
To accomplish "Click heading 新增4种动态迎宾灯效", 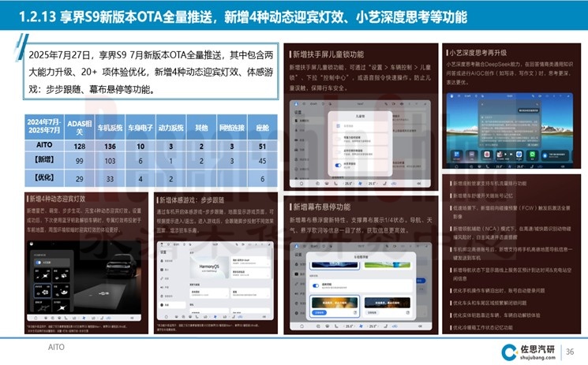I will (x=57, y=199).
